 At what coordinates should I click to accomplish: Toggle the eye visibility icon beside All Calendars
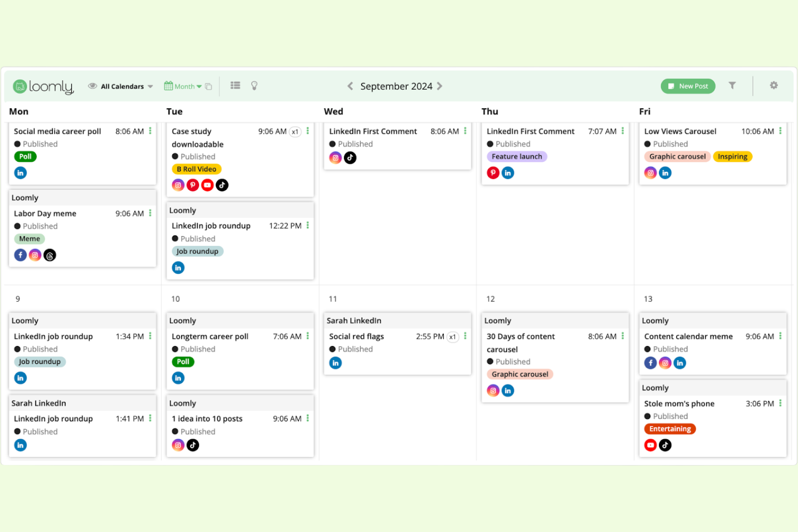tap(92, 86)
